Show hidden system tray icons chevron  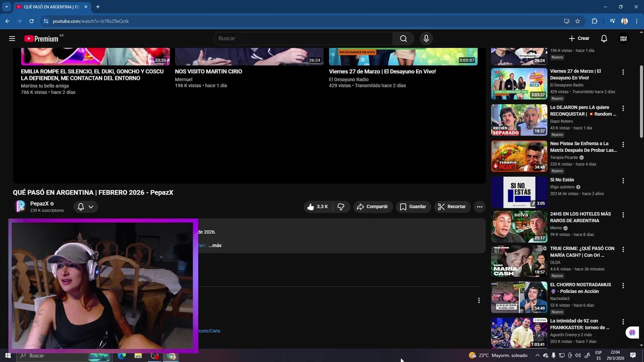(x=537, y=355)
